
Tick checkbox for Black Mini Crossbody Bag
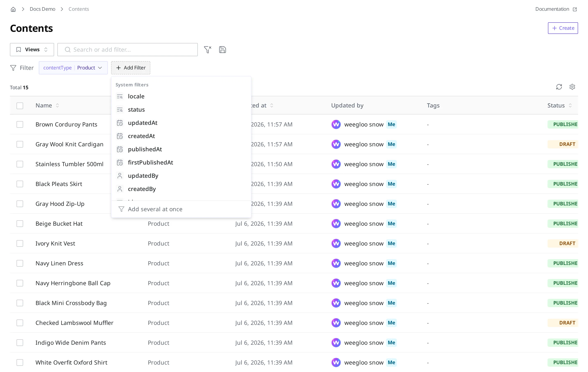[x=20, y=303]
